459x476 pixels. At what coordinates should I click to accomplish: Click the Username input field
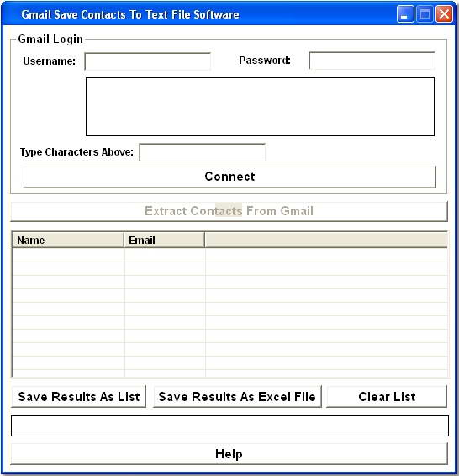click(147, 61)
